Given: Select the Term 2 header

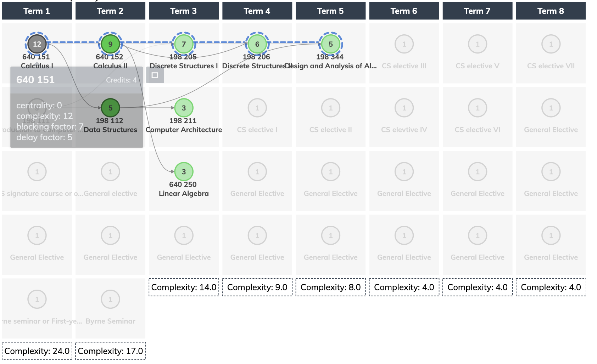Looking at the screenshot, I should click(110, 11).
